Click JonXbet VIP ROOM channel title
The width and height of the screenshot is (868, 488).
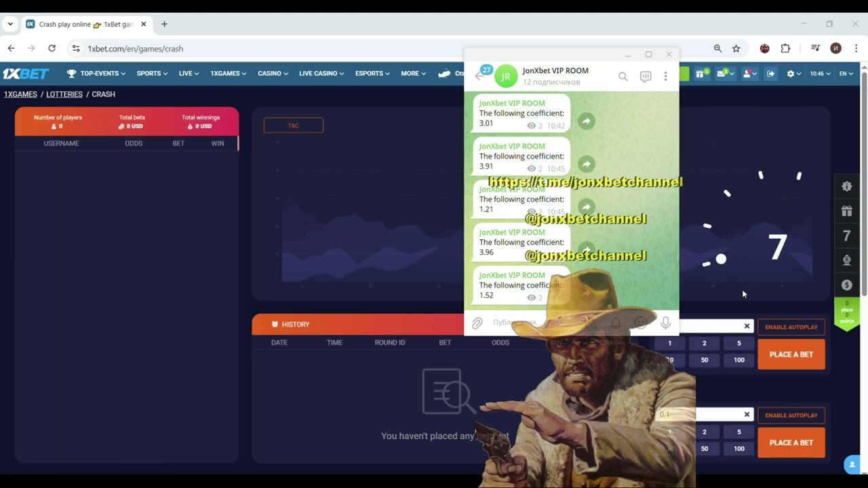point(555,70)
